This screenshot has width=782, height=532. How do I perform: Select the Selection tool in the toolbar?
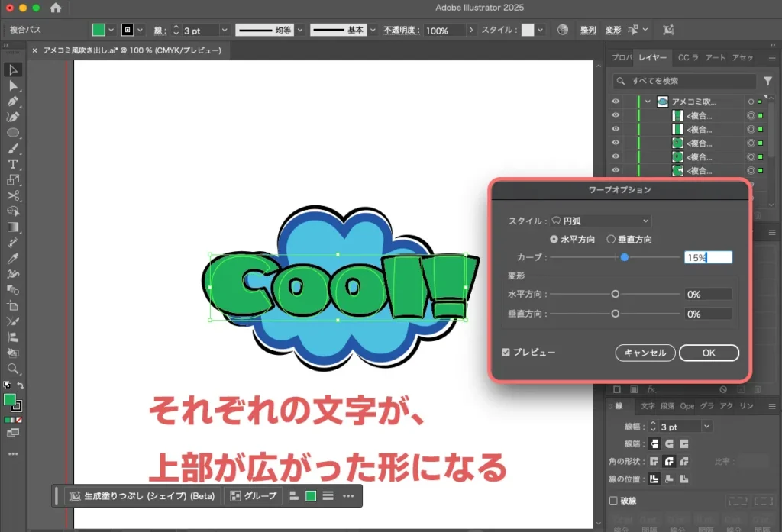[11, 69]
